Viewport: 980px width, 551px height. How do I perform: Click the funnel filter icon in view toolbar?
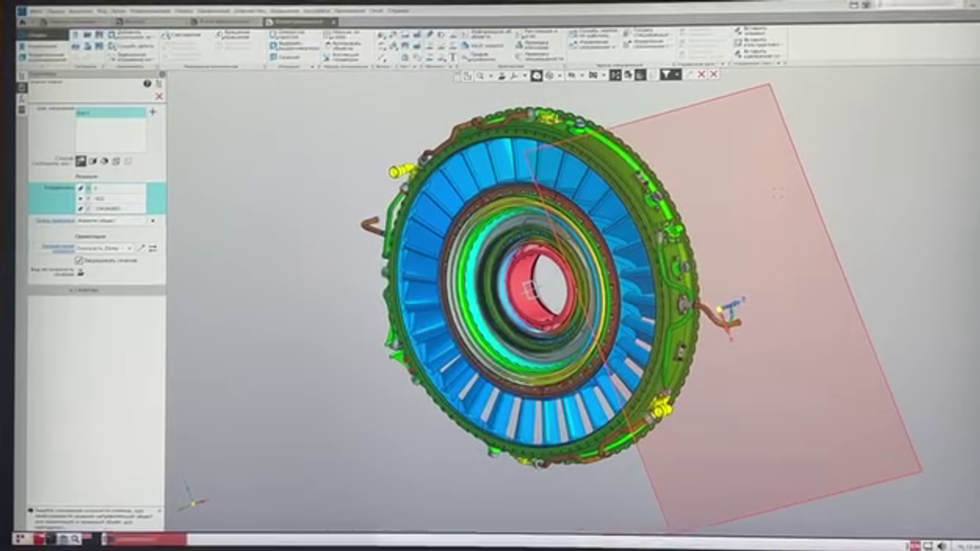666,75
